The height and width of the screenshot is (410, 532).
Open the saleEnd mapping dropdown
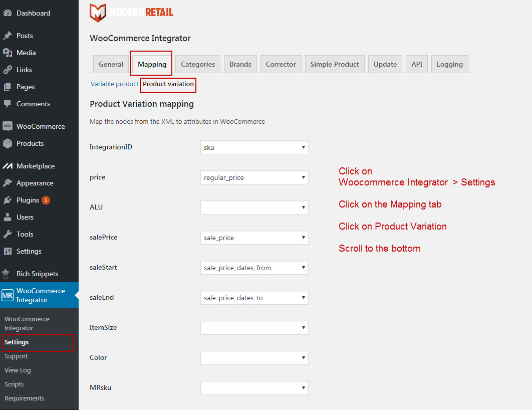[254, 298]
